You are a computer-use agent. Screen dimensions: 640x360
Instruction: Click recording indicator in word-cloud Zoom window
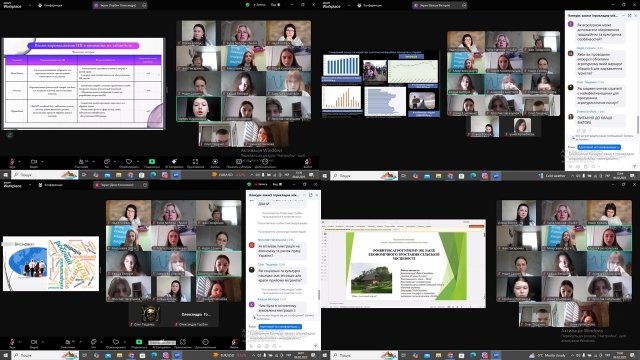click(x=260, y=184)
